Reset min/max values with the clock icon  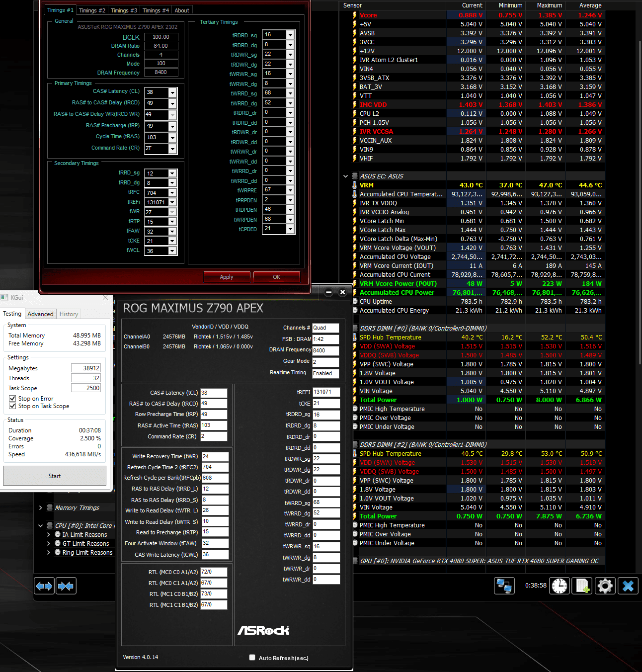(x=560, y=586)
